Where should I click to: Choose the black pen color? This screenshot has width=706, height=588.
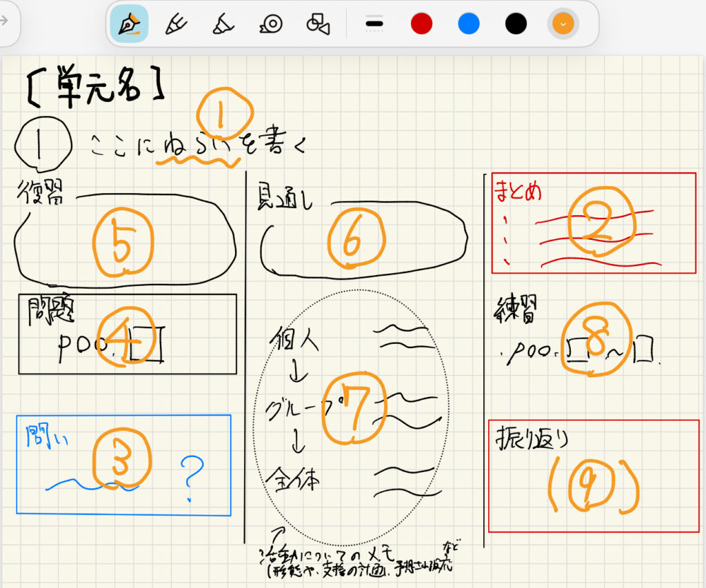(516, 24)
